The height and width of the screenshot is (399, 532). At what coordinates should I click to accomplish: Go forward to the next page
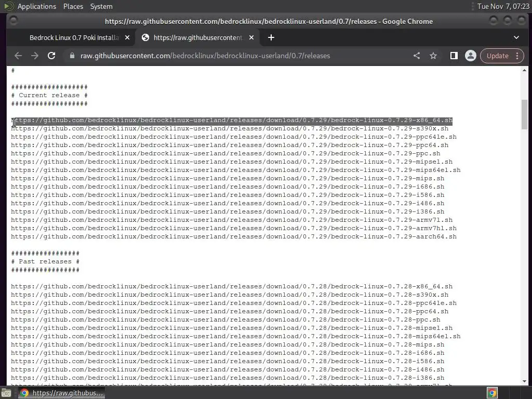[35, 56]
